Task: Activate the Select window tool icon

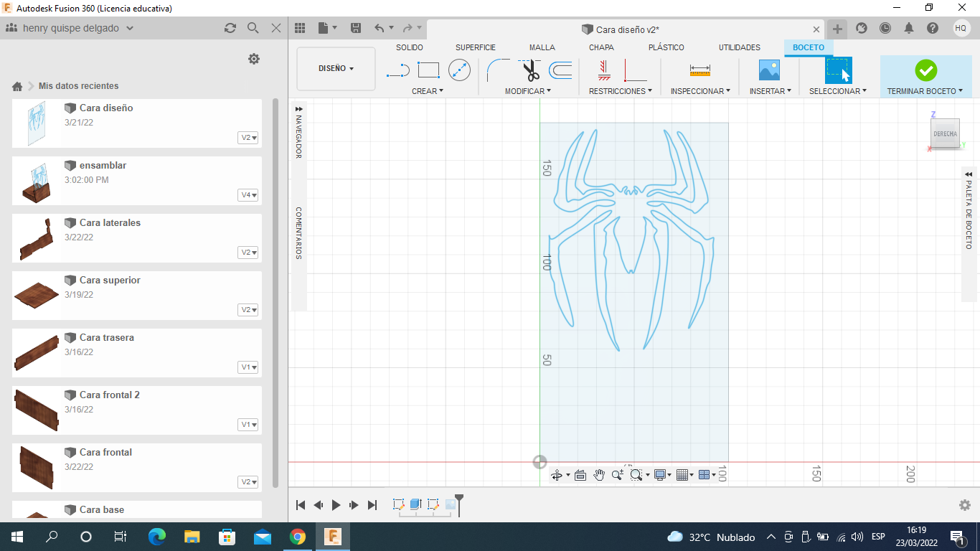Action: click(838, 70)
